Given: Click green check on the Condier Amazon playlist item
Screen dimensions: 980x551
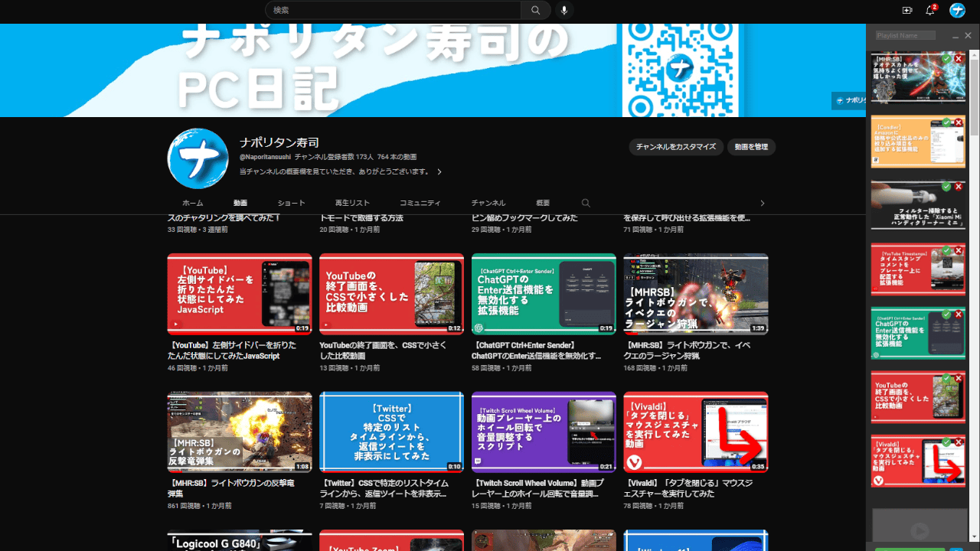Looking at the screenshot, I should tap(947, 122).
